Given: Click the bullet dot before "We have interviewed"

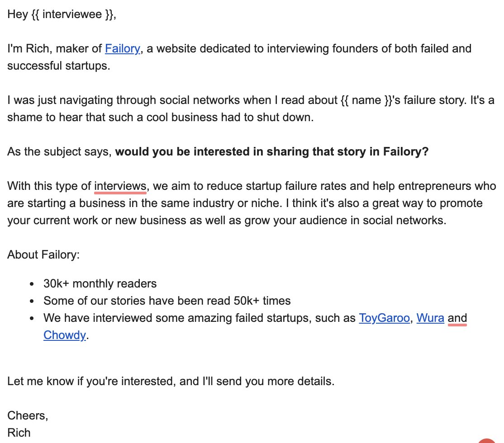Looking at the screenshot, I should pos(32,318).
